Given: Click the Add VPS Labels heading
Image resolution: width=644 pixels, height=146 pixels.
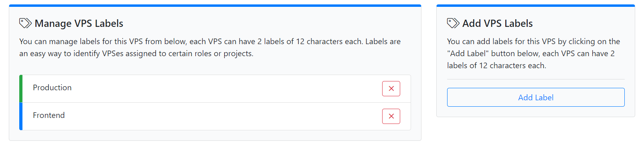Looking at the screenshot, I should [x=498, y=23].
